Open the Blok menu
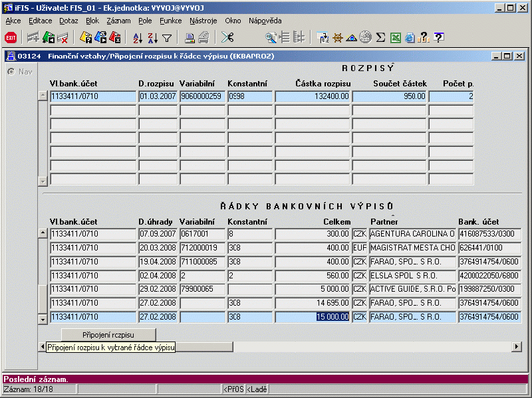 tap(92, 21)
